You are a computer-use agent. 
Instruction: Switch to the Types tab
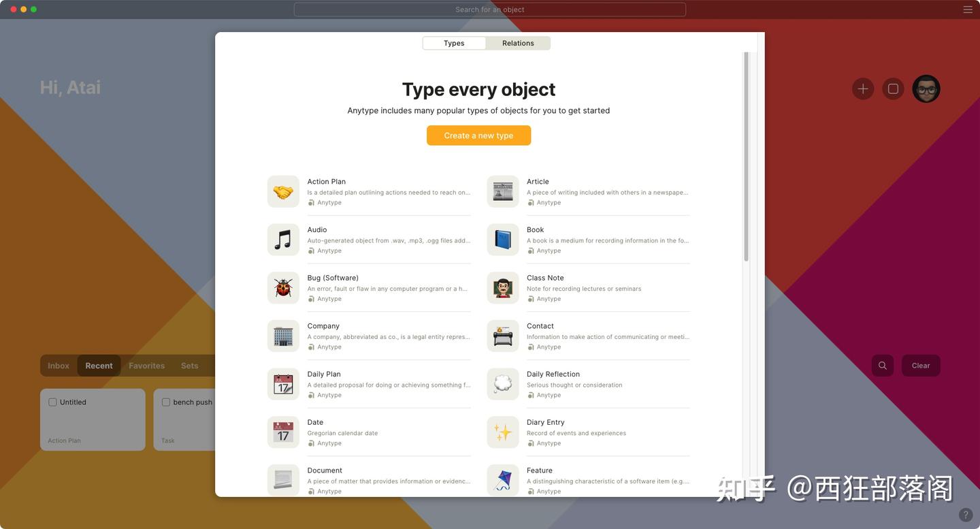tap(454, 43)
